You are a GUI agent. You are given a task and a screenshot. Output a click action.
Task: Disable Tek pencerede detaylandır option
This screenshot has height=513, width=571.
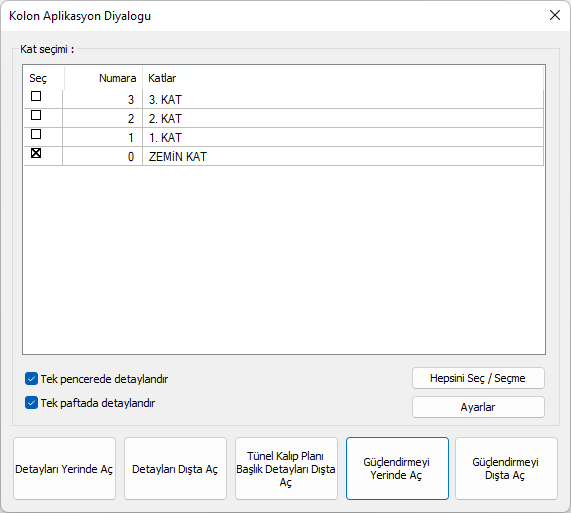click(x=31, y=379)
